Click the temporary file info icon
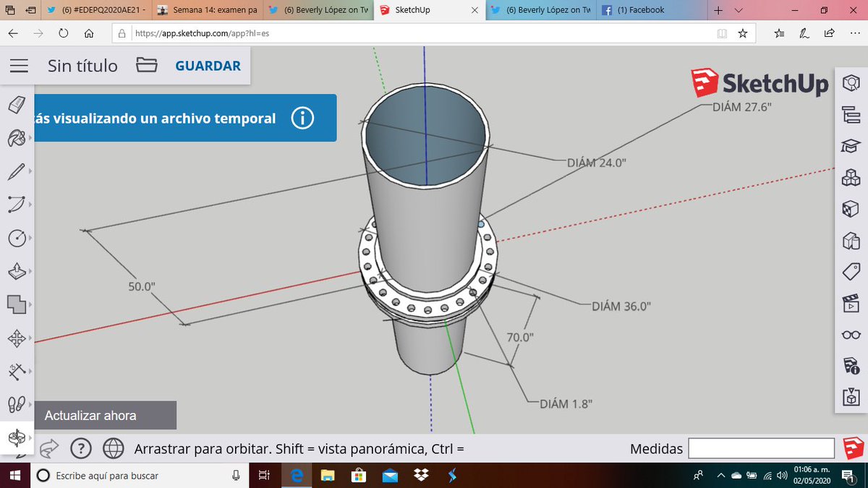Image resolution: width=868 pixels, height=488 pixels. (302, 118)
